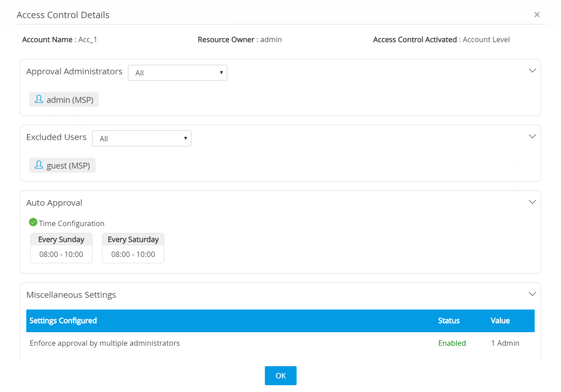Close the Access Control Details dialog

click(537, 15)
